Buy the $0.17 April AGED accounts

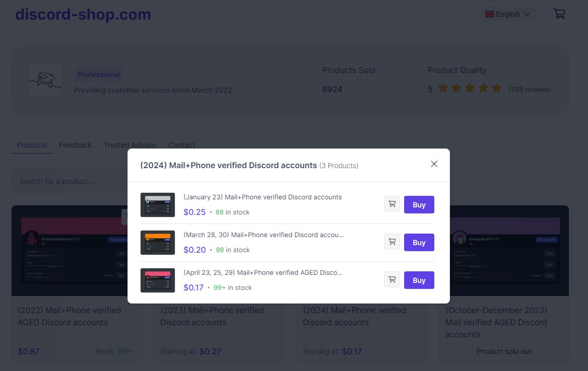419,280
